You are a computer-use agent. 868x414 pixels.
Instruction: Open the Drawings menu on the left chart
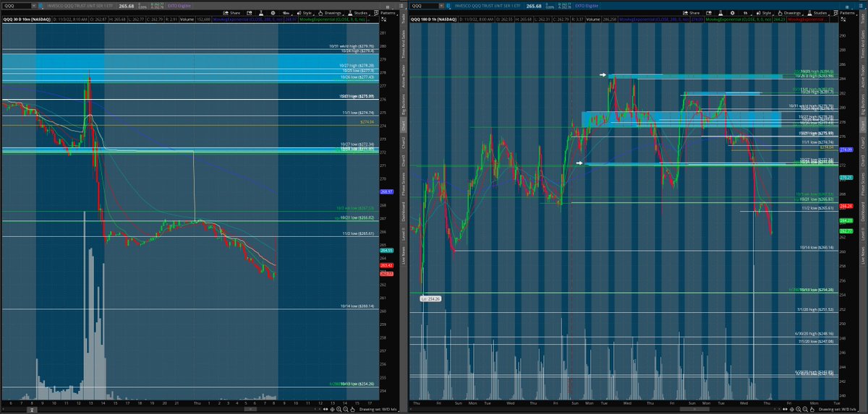point(330,13)
